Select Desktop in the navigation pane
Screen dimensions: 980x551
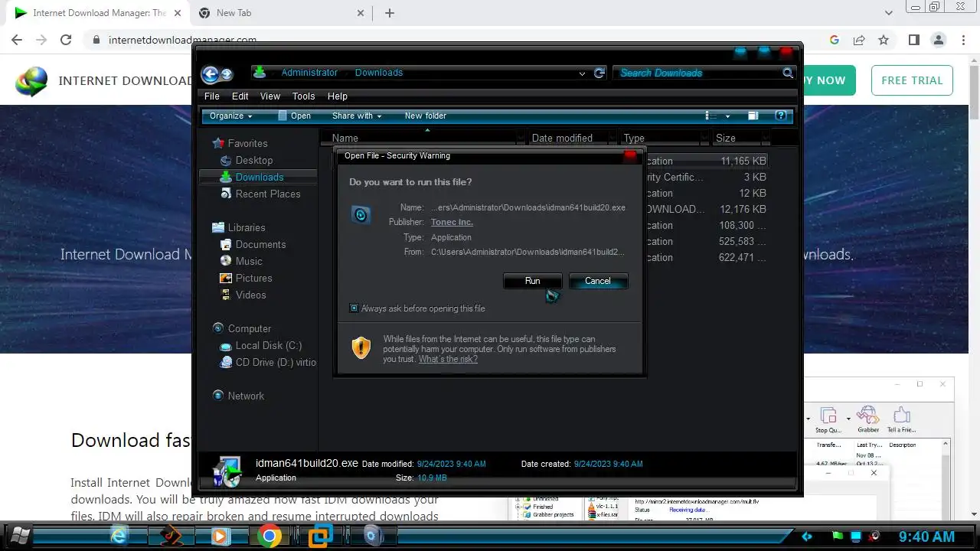pyautogui.click(x=247, y=160)
